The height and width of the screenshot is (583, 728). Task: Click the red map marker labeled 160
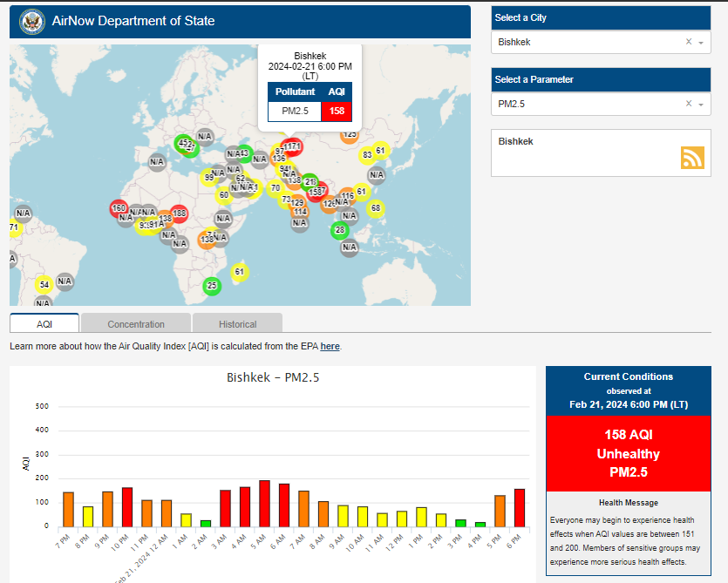click(x=119, y=208)
